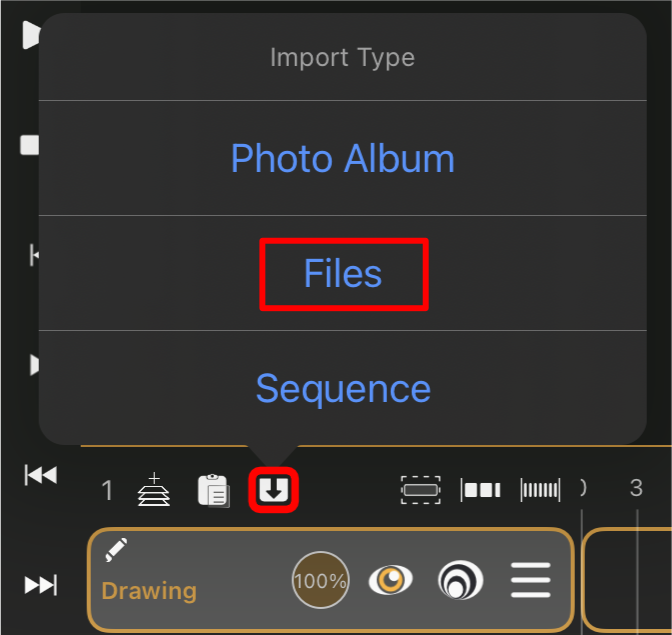672x635 pixels.
Task: Select the Drawing layer name label
Action: tap(149, 591)
